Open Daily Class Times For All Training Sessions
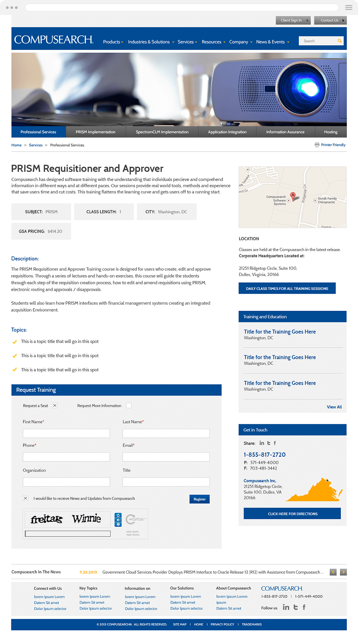 click(x=287, y=288)
